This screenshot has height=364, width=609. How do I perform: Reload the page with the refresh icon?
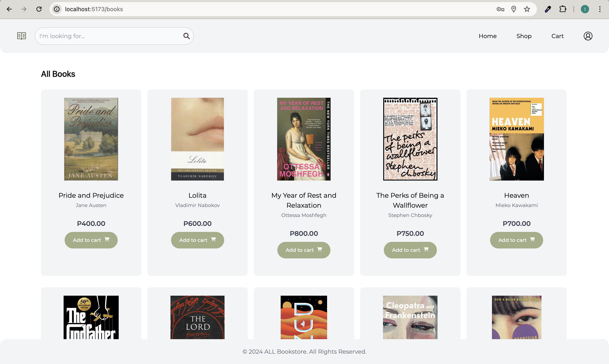point(39,9)
